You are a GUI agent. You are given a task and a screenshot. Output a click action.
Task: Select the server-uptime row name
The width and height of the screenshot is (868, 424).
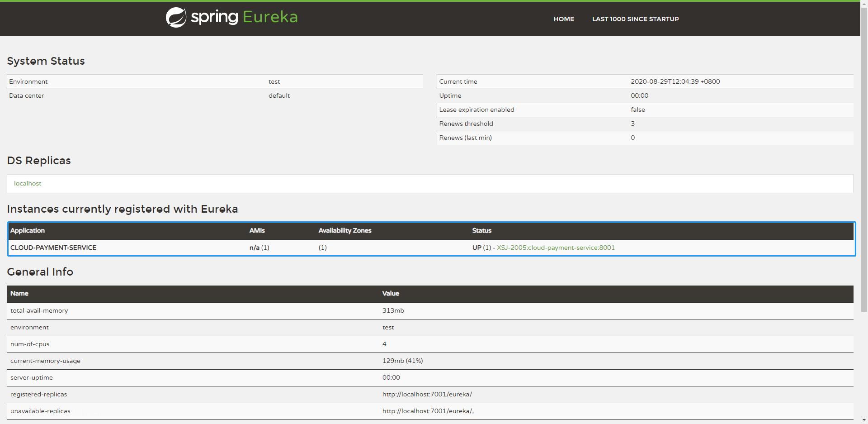32,377
